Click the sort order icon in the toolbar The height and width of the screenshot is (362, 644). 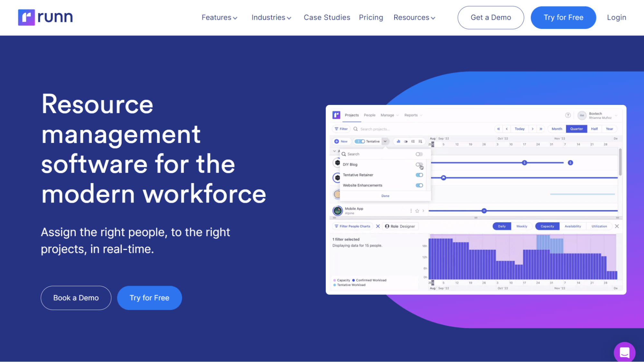(x=420, y=141)
